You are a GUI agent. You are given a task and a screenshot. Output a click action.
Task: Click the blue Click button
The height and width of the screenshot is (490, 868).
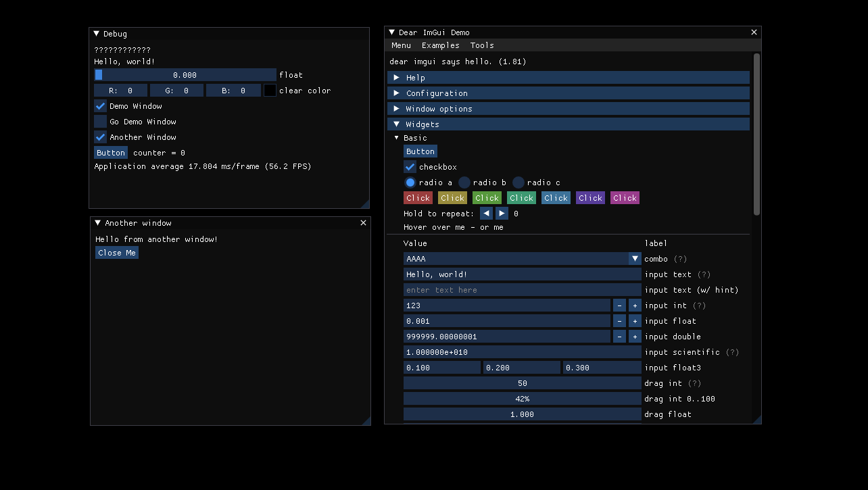(x=556, y=198)
